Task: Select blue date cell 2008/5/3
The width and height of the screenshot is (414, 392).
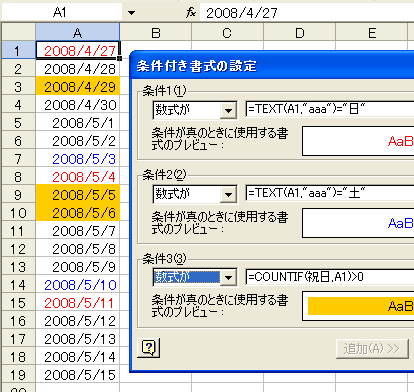Action: click(x=77, y=159)
